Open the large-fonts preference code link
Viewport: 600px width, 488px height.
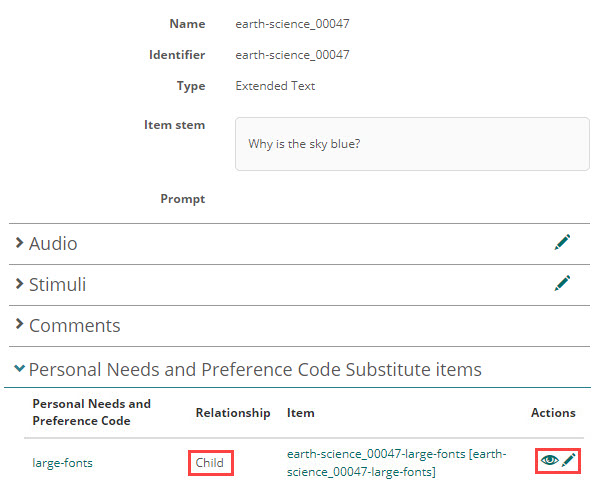63,462
